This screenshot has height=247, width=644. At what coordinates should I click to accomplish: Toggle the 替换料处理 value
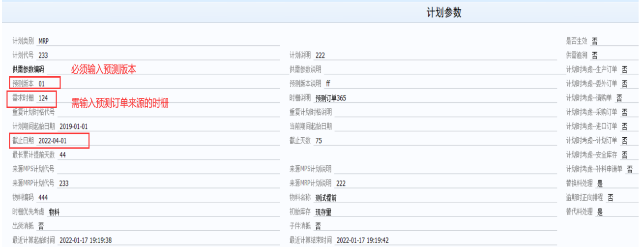click(x=610, y=184)
